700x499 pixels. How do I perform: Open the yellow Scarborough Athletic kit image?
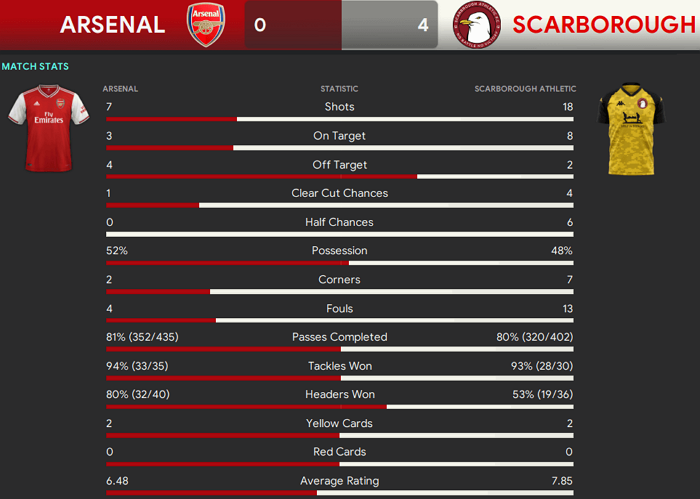point(631,129)
